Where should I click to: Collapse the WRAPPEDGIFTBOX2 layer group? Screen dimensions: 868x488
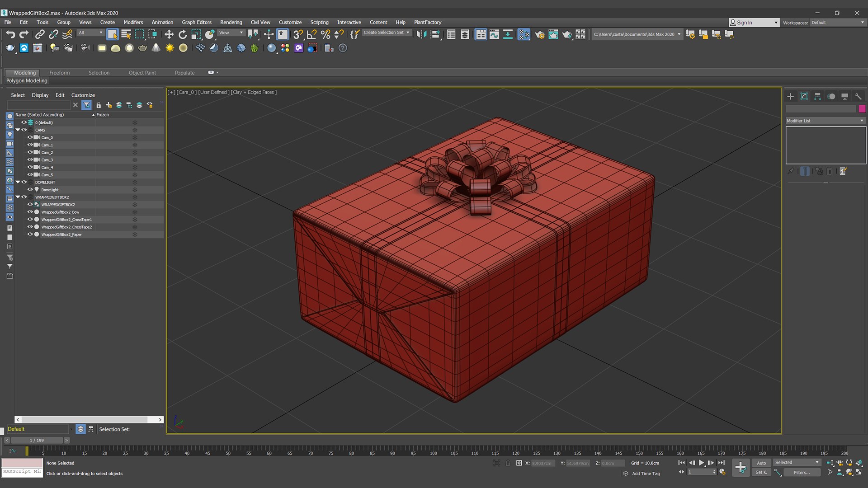click(x=18, y=197)
